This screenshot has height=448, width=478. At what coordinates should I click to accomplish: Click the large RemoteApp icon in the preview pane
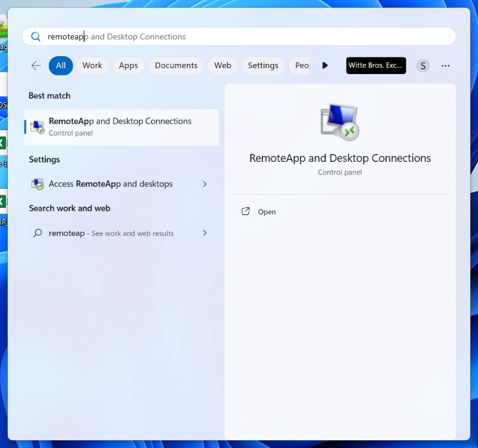pyautogui.click(x=339, y=122)
